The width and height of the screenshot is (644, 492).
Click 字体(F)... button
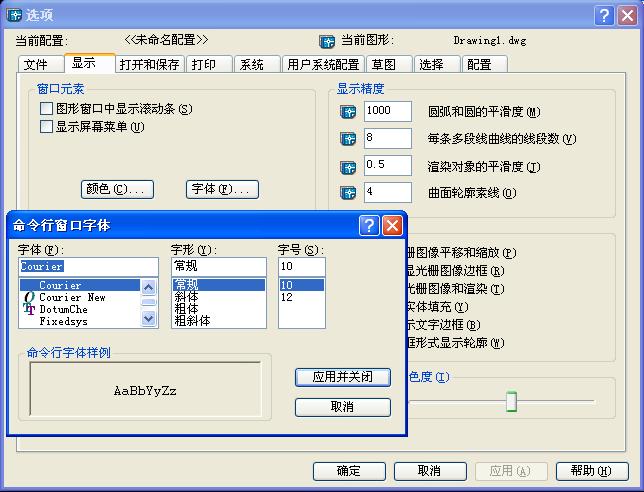(x=222, y=189)
